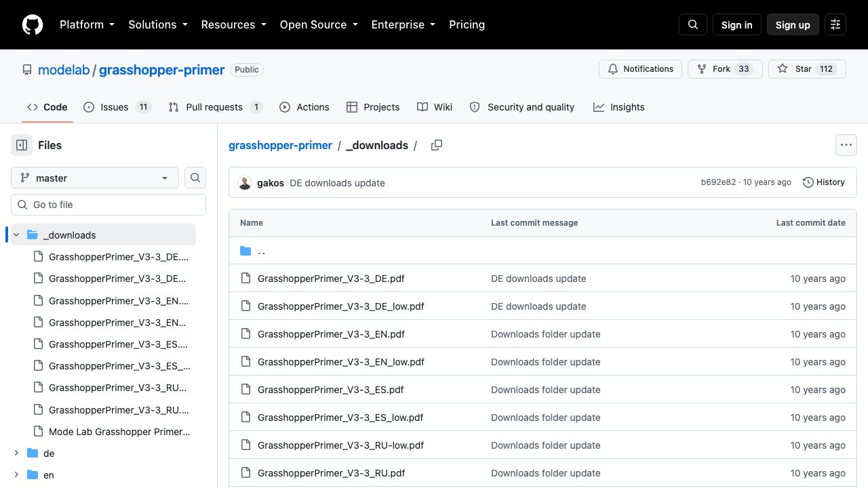
Task: Open the modelab owner link
Action: 64,70
